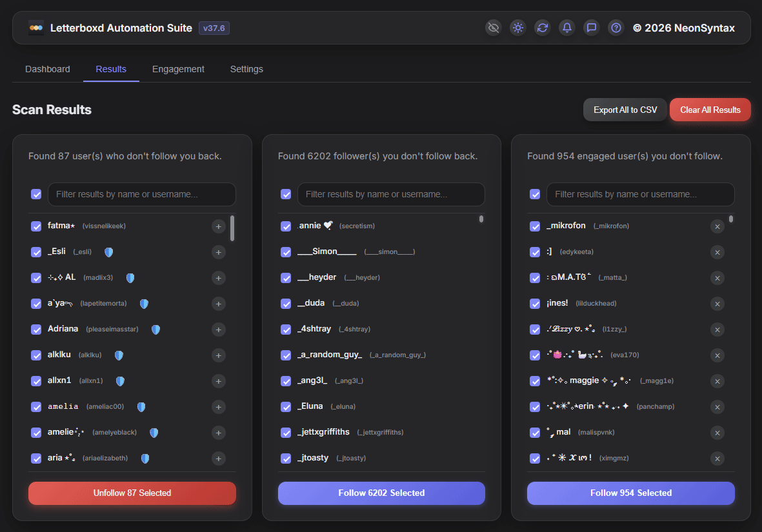
Task: Click Unfollow 87 Selected button
Action: click(x=132, y=493)
